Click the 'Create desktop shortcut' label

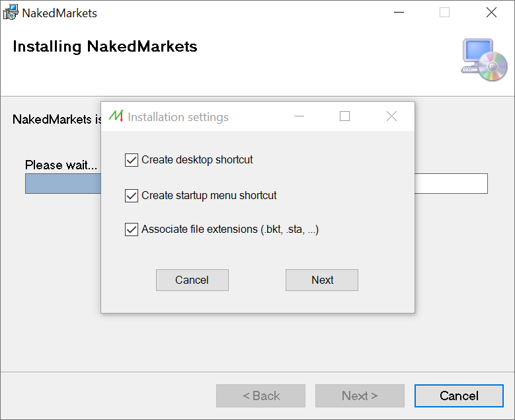pyautogui.click(x=197, y=159)
